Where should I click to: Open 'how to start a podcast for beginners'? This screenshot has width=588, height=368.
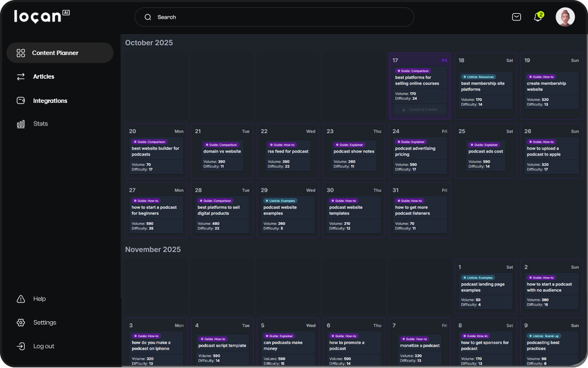156,215
